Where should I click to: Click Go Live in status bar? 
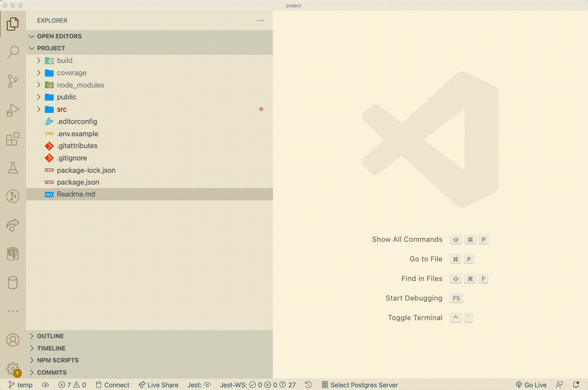tap(531, 385)
